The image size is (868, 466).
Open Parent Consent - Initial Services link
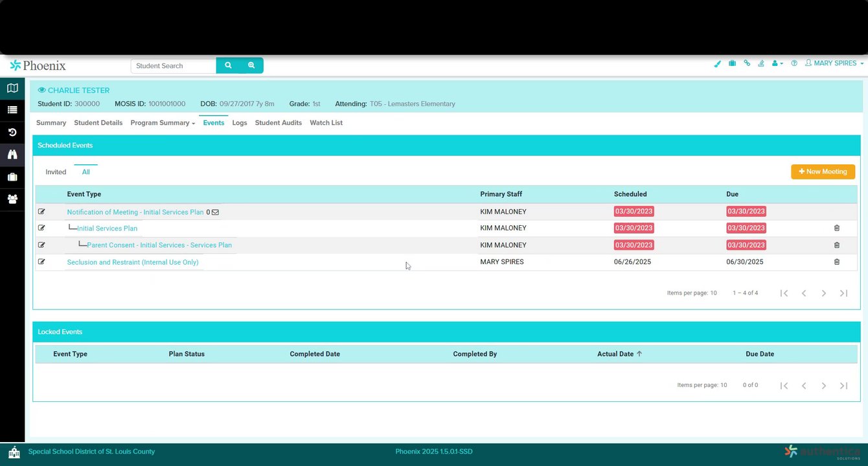tap(159, 245)
